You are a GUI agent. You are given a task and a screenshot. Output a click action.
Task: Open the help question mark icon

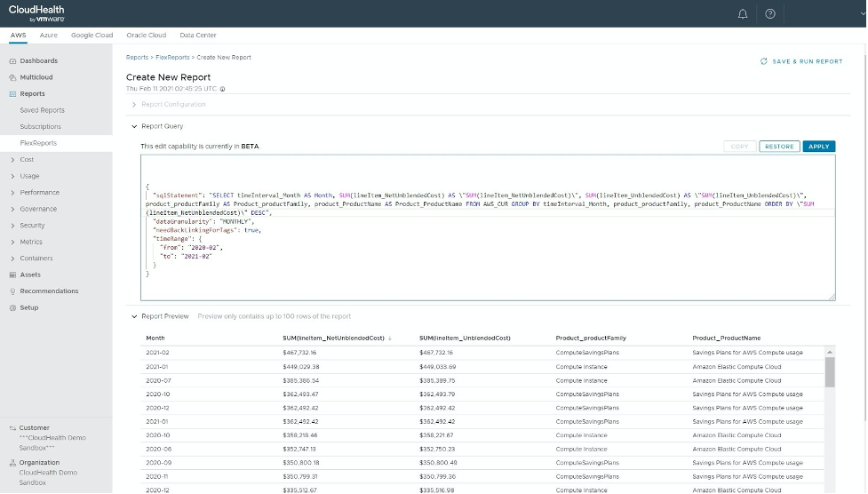[x=770, y=14]
